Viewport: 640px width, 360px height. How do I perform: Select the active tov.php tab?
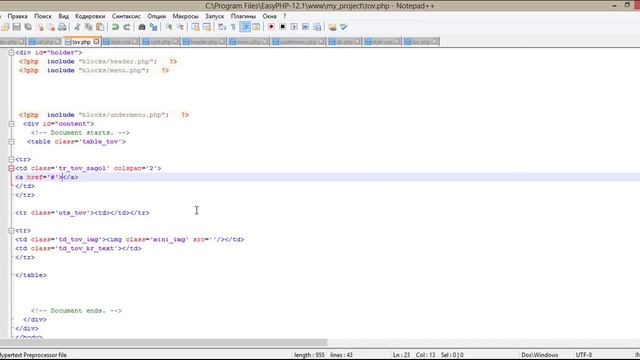(x=81, y=42)
